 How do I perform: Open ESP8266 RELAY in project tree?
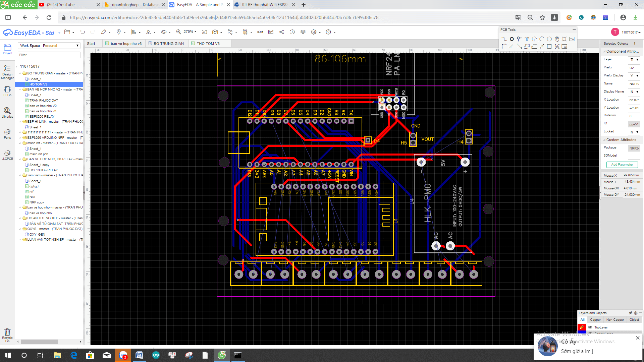click(42, 117)
